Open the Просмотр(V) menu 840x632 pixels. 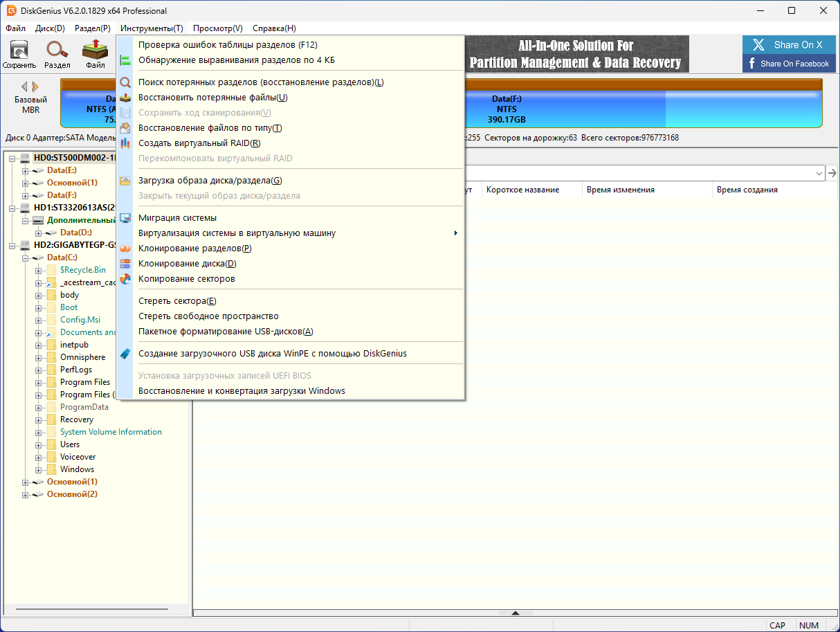click(x=218, y=28)
